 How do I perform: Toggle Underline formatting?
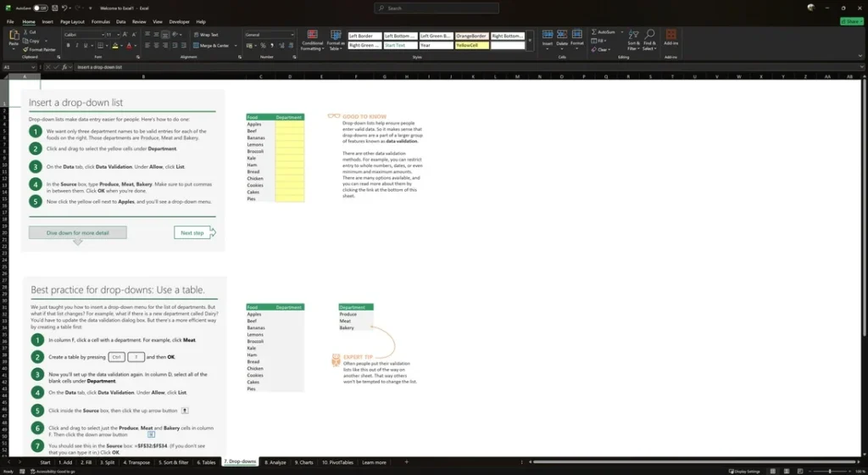86,46
